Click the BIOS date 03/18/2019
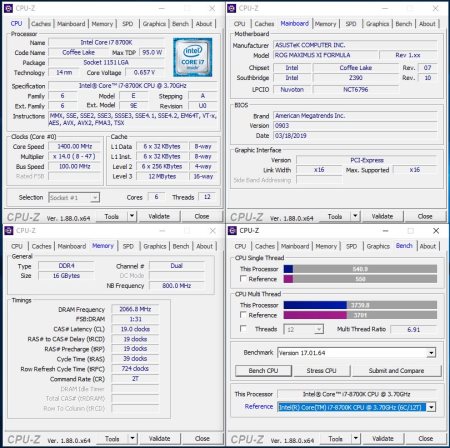450x448 pixels. tap(355, 136)
